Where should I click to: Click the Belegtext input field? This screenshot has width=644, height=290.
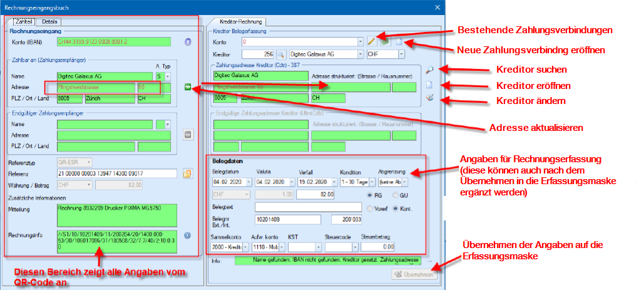point(308,206)
